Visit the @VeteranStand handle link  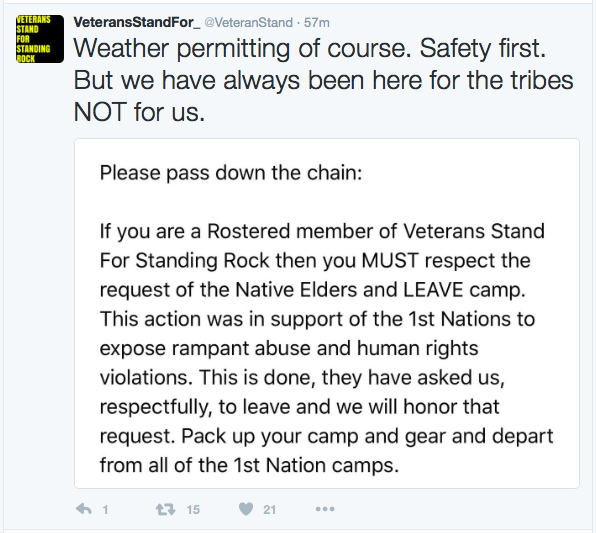click(x=249, y=23)
